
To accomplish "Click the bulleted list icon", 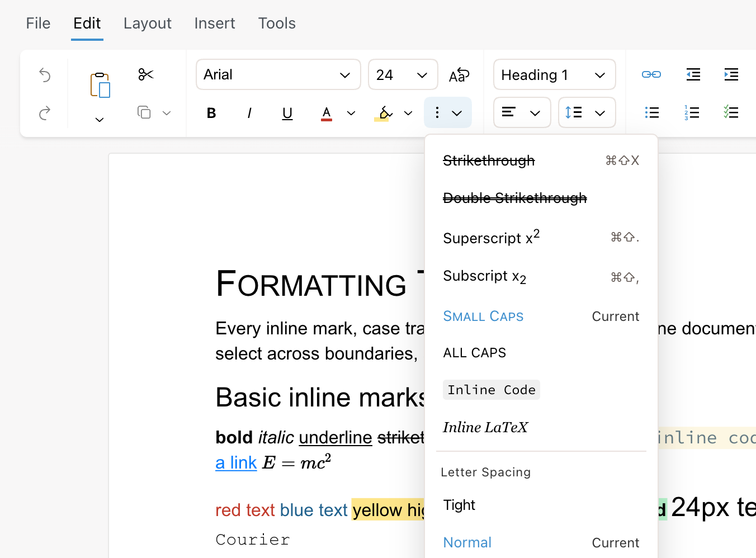I will pos(652,112).
